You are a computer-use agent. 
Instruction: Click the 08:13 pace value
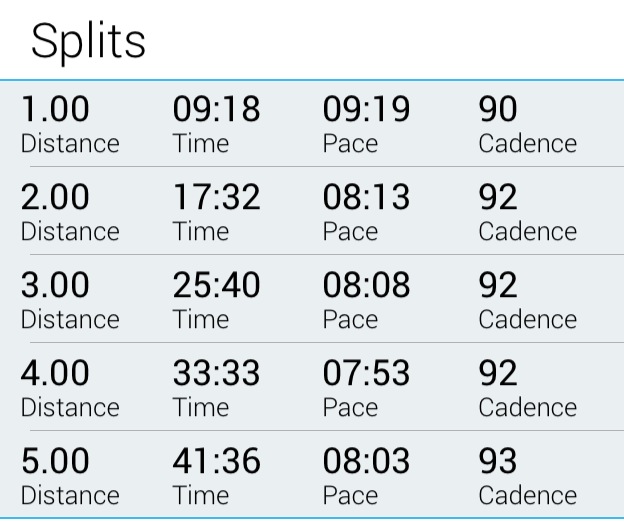366,197
